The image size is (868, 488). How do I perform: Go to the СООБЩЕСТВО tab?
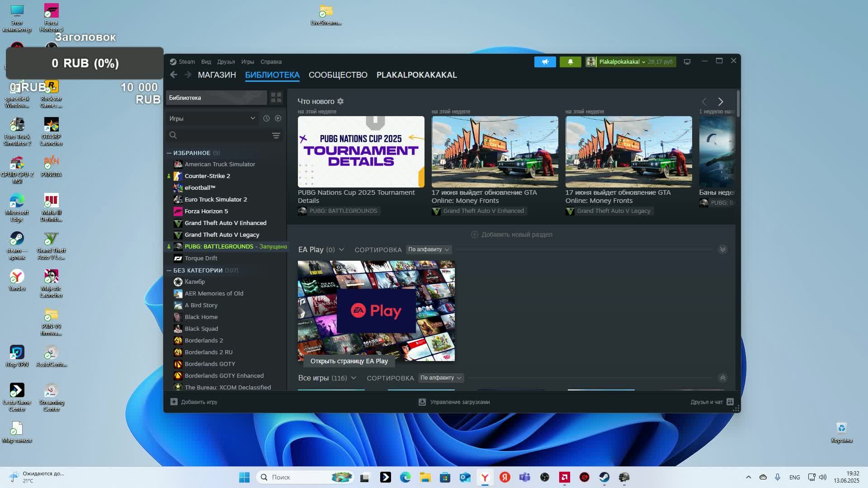point(338,75)
